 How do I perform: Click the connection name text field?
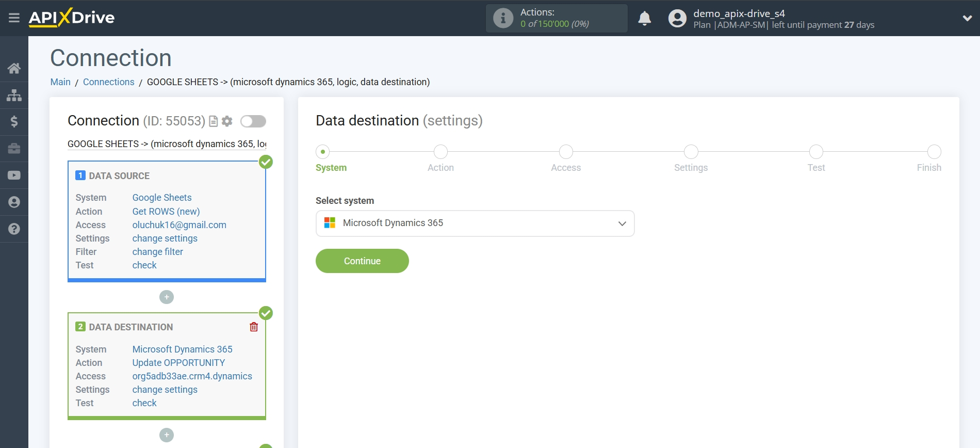[x=167, y=144]
